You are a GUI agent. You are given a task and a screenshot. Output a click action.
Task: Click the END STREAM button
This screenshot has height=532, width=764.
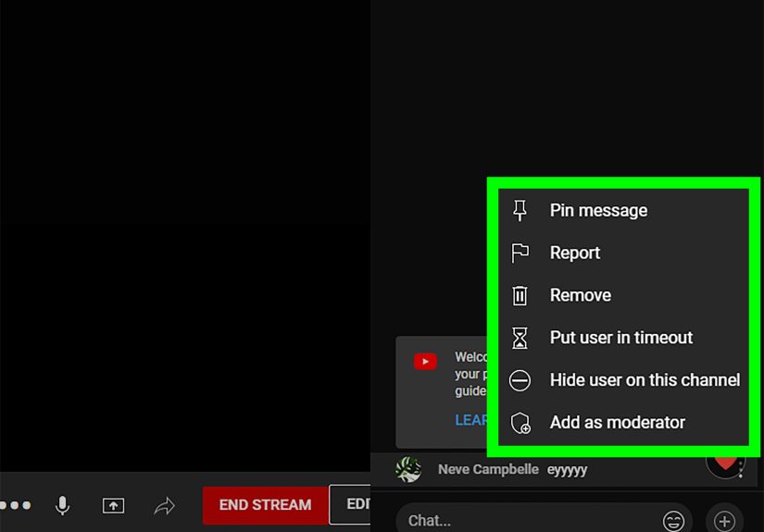(265, 505)
